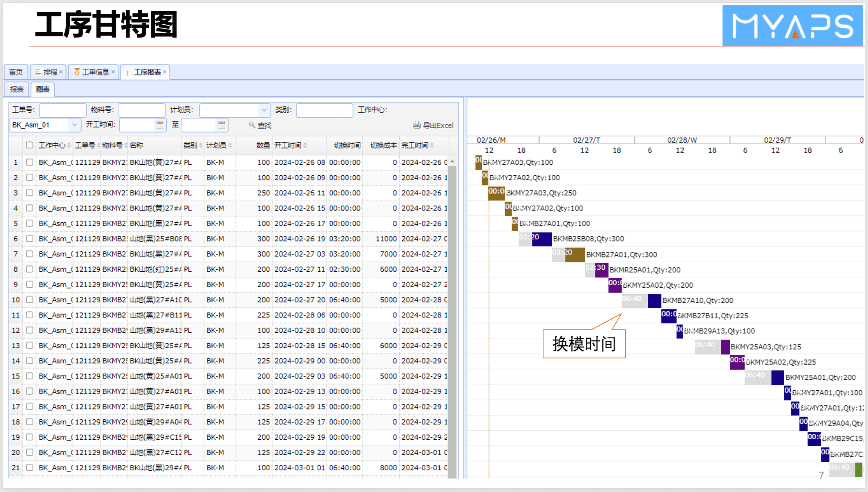Viewport: 868px width, 492px height.
Task: Click the 导出Excel button text
Action: (x=438, y=125)
